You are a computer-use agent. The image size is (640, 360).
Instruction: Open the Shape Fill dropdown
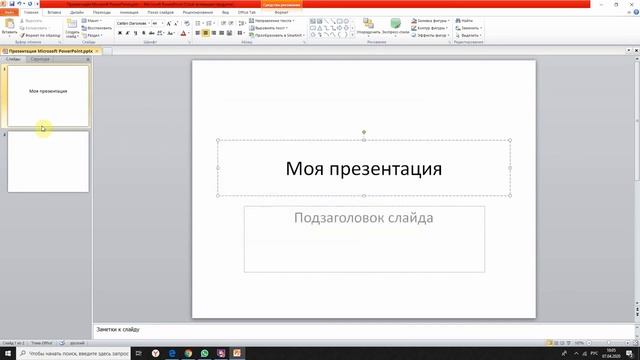point(431,20)
